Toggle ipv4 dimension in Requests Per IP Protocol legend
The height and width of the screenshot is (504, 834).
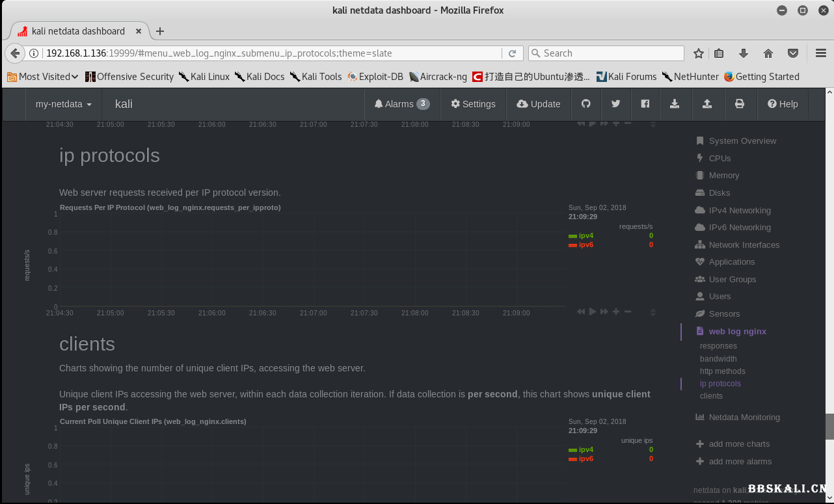click(585, 235)
